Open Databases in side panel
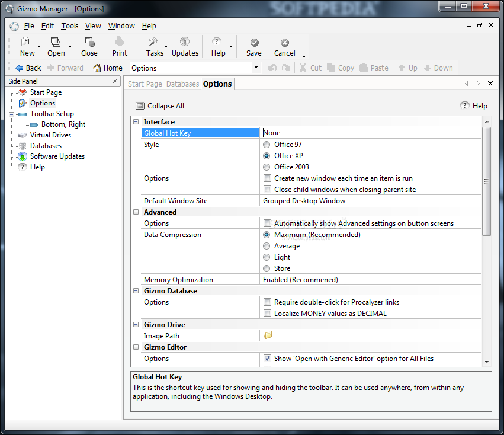The width and height of the screenshot is (504, 435). (x=46, y=145)
